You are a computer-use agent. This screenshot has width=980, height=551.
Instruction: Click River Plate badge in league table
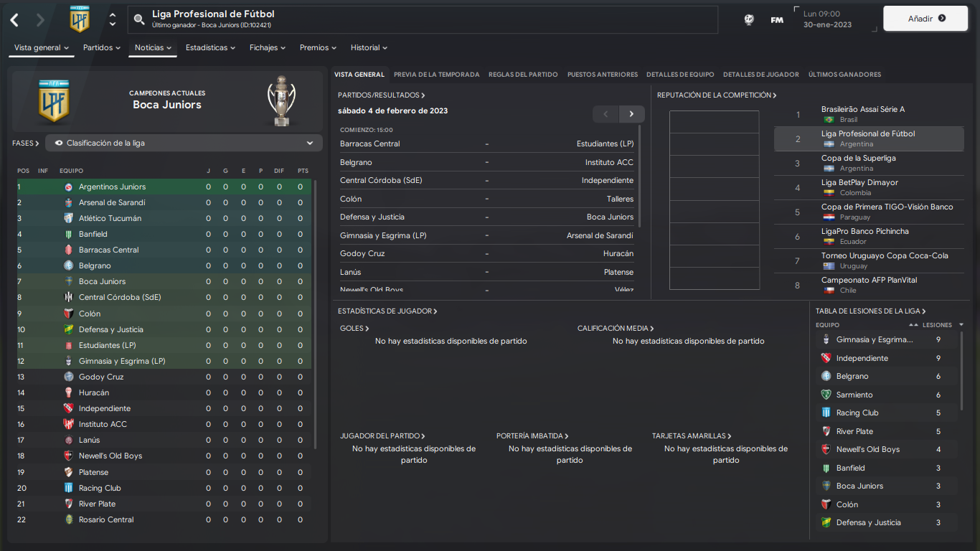[69, 504]
